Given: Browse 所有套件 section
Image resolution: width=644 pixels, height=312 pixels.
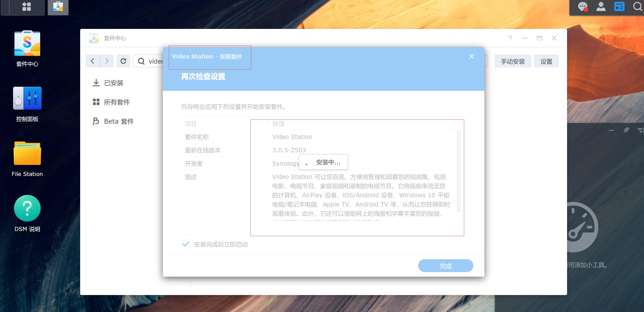Looking at the screenshot, I should (117, 102).
